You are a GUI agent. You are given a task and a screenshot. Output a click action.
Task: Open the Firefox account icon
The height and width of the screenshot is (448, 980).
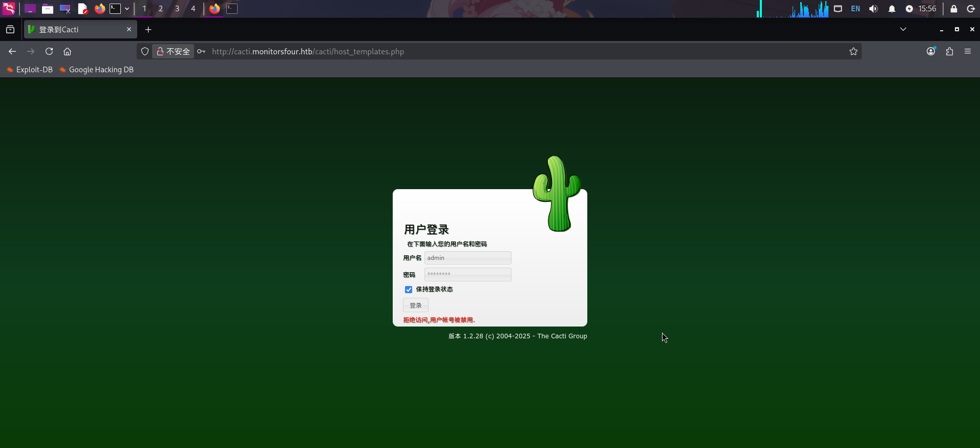tap(931, 51)
